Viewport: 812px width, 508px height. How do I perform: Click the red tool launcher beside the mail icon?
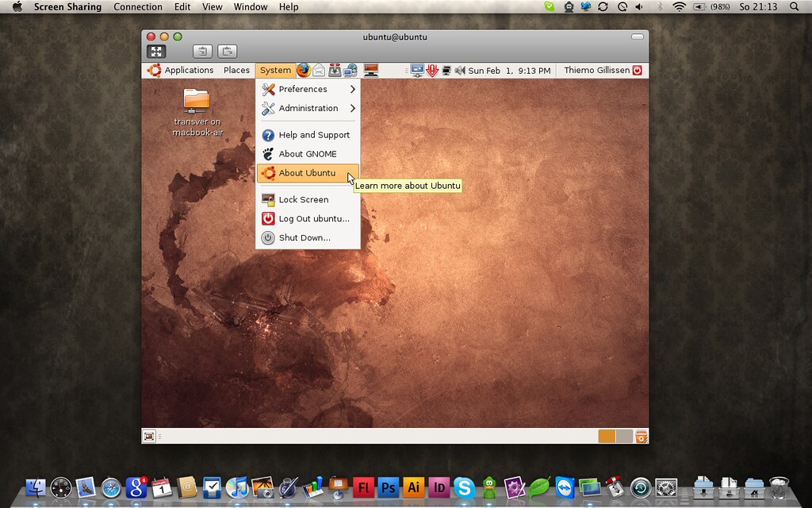click(x=335, y=70)
